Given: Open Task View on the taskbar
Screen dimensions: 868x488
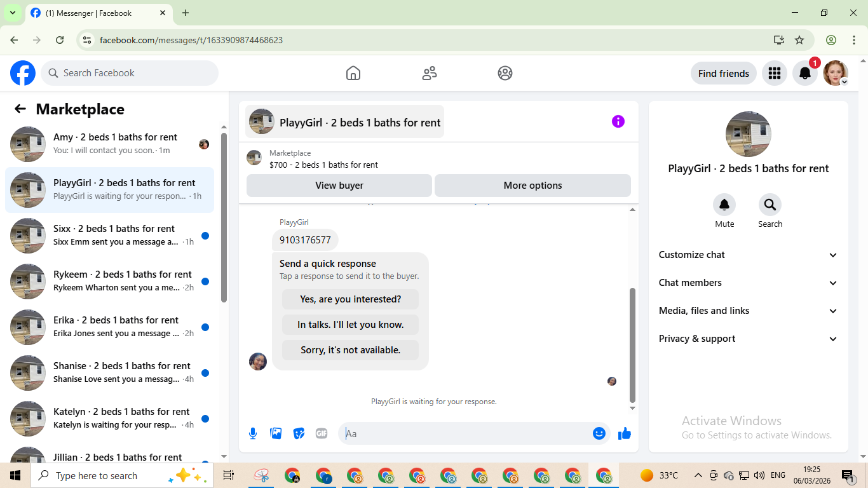Looking at the screenshot, I should point(229,475).
